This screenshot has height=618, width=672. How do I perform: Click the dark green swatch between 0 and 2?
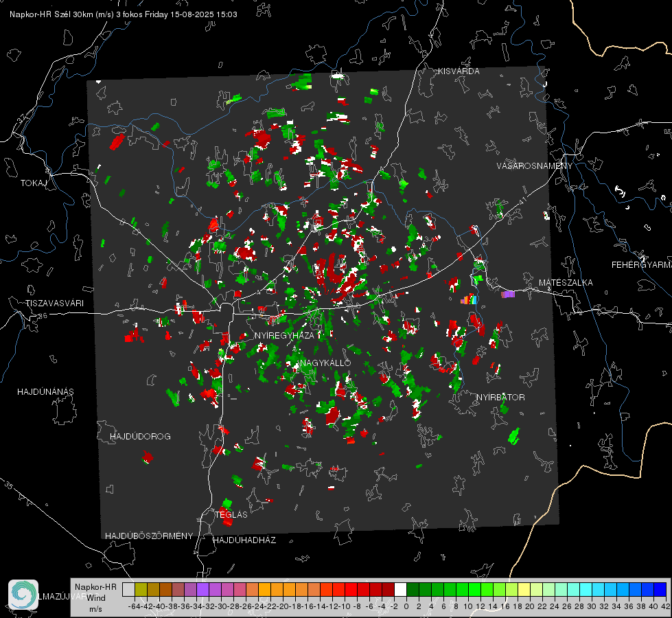click(413, 589)
